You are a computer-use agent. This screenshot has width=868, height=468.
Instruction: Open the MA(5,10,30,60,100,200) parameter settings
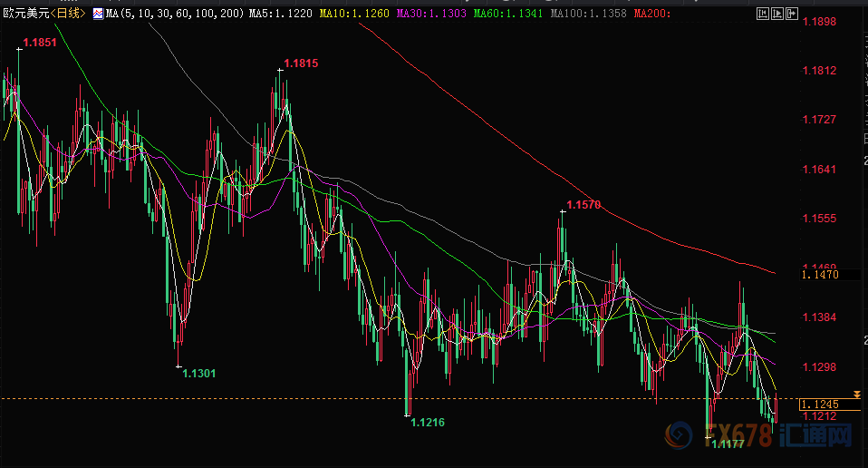coord(174,15)
